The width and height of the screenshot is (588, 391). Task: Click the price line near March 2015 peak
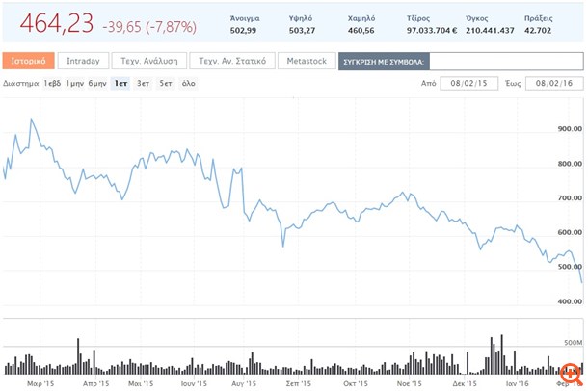[x=32, y=120]
